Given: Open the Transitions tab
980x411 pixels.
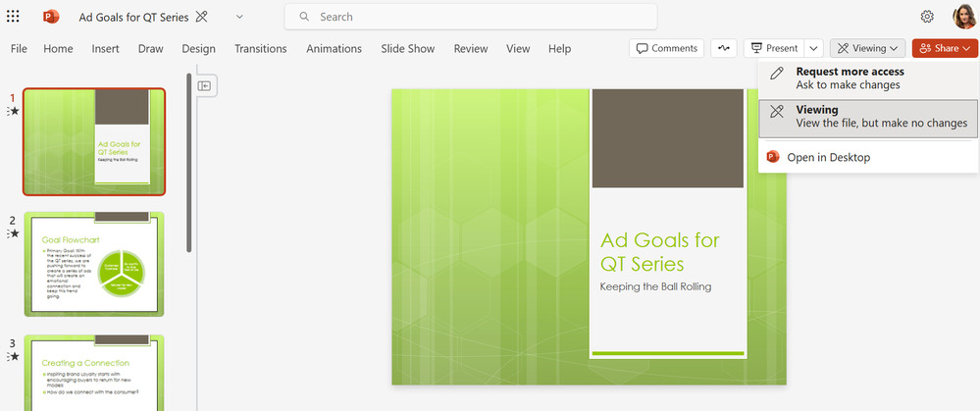Looking at the screenshot, I should (x=261, y=49).
